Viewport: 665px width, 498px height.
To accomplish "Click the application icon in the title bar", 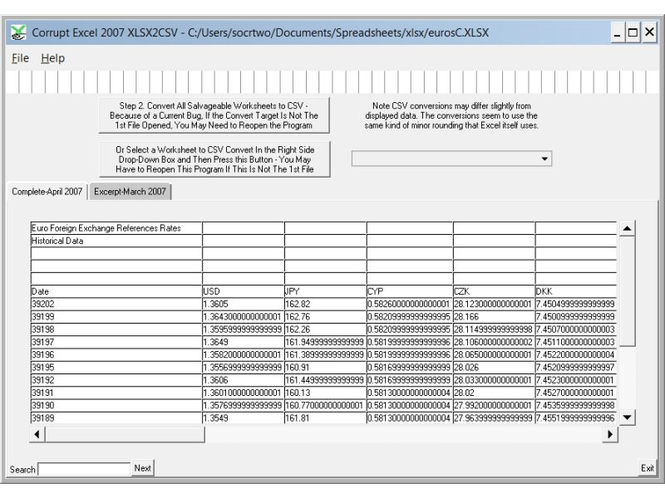I will click(18, 33).
